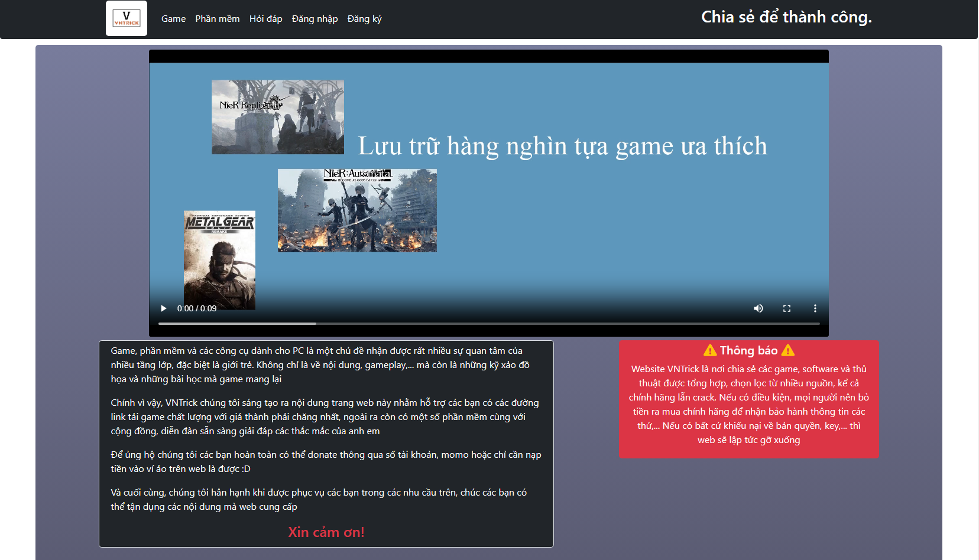Image resolution: width=979 pixels, height=560 pixels.
Task: Click the Metal Gear cover image
Action: click(x=219, y=260)
